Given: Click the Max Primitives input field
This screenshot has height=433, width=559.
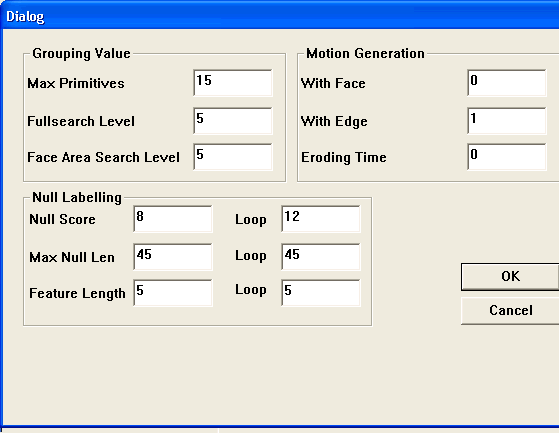Looking at the screenshot, I should click(233, 83).
